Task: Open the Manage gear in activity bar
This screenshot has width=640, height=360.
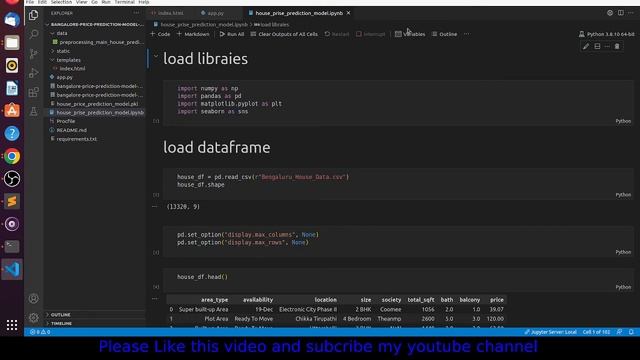Action: pyautogui.click(x=33, y=317)
